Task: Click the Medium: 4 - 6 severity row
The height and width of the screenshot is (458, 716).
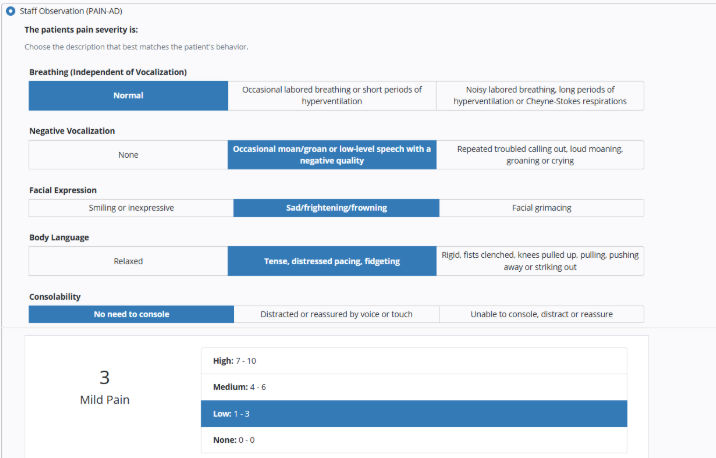Action: pyautogui.click(x=413, y=387)
